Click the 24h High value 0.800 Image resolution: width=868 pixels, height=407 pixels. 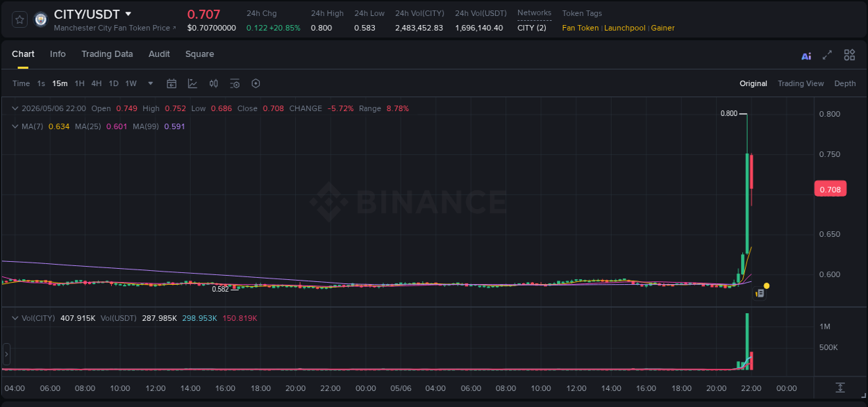tap(321, 28)
